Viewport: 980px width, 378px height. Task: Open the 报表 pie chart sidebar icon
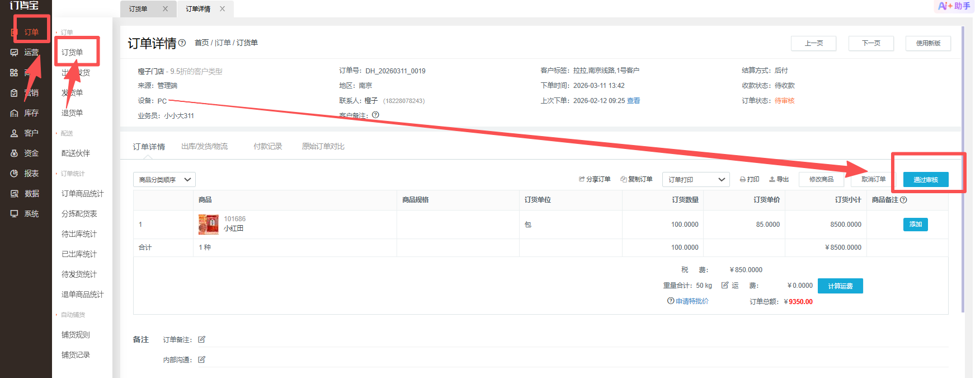click(x=15, y=174)
